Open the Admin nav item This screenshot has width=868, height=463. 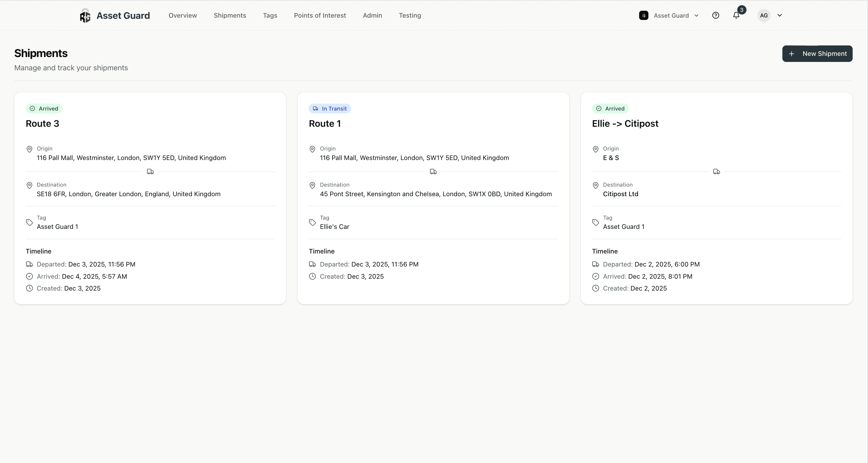point(372,16)
